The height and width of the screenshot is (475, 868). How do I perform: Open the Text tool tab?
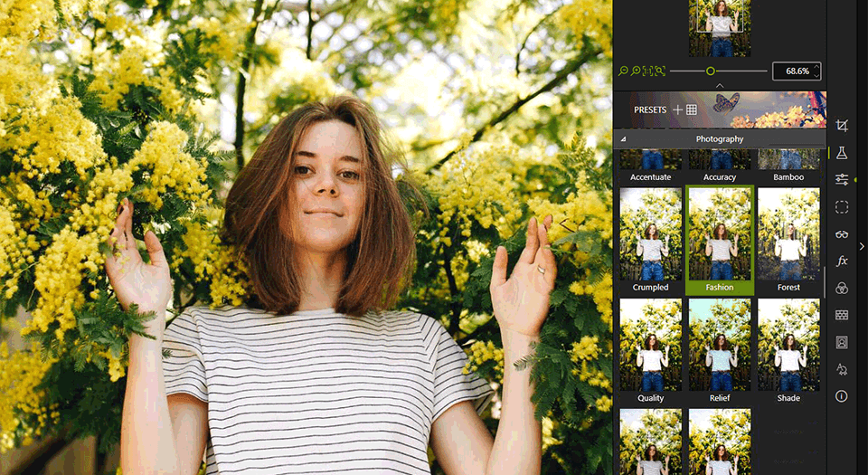pos(842,369)
